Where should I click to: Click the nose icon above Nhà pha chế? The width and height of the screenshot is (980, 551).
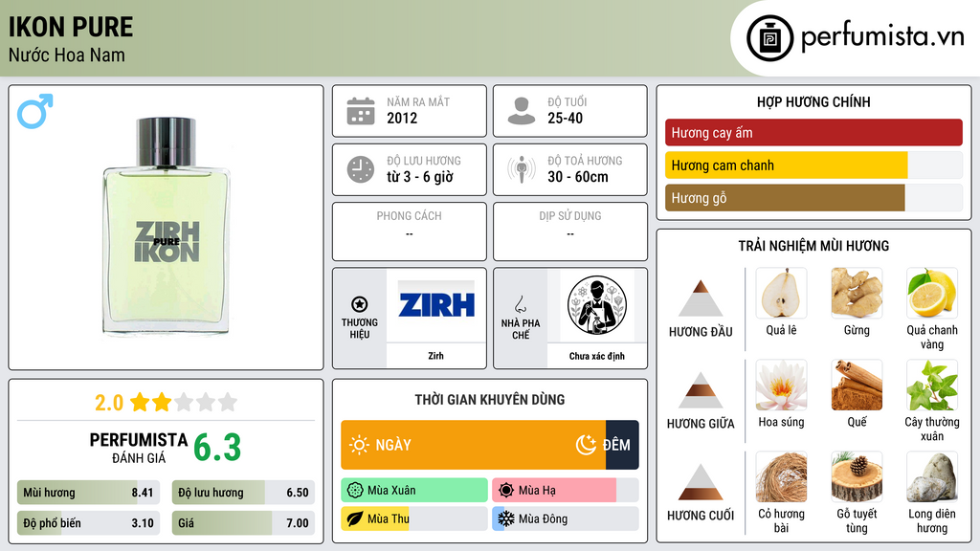pos(520,304)
